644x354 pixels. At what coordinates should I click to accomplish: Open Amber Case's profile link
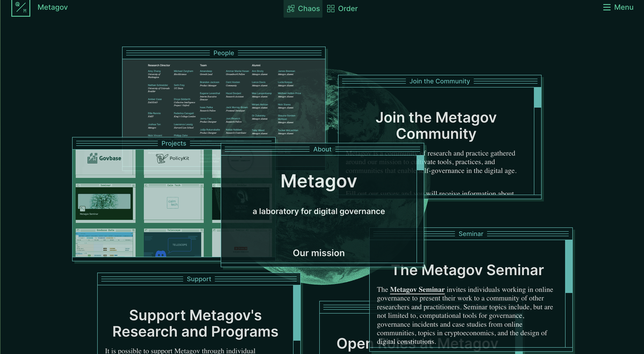[155, 99]
